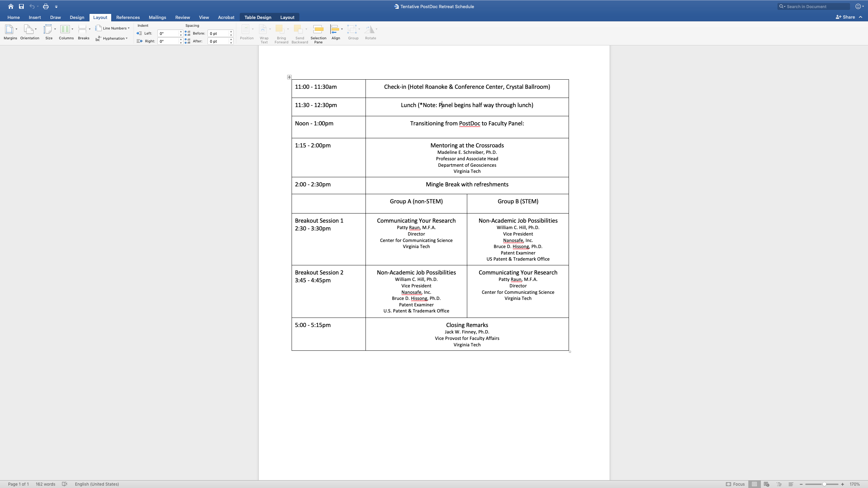
Task: Open the Breaks tool
Action: tap(83, 32)
